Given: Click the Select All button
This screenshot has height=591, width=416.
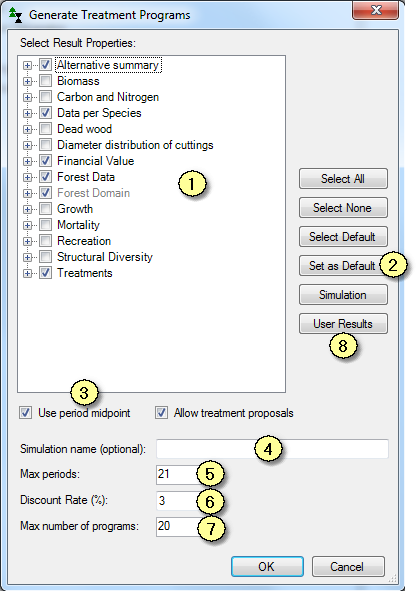Looking at the screenshot, I should (x=343, y=179).
